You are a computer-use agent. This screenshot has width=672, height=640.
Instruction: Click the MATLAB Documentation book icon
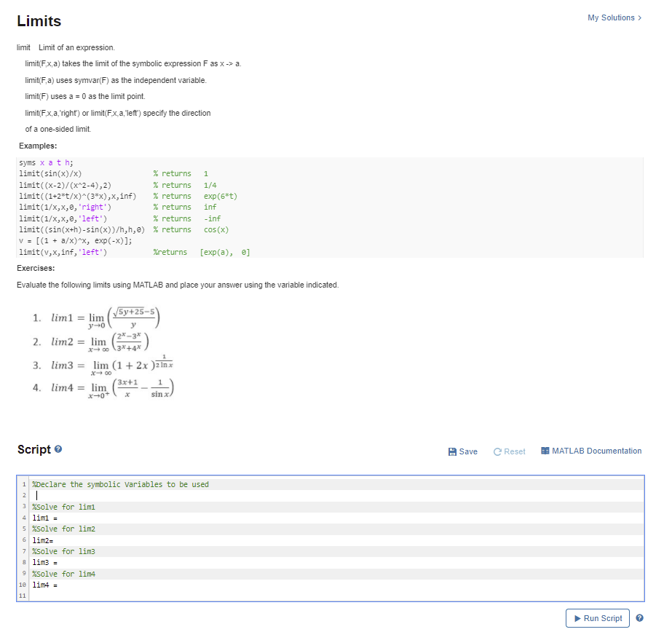pyautogui.click(x=545, y=451)
